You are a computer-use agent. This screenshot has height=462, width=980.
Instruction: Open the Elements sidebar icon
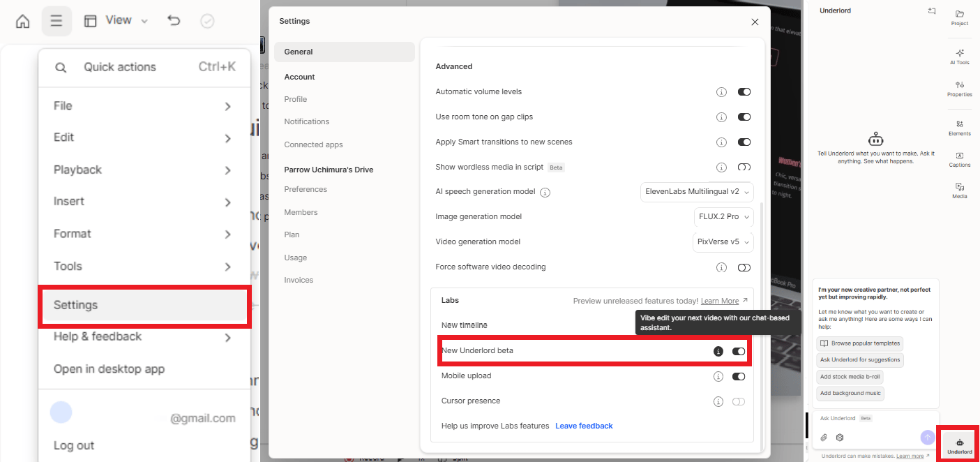(x=960, y=128)
